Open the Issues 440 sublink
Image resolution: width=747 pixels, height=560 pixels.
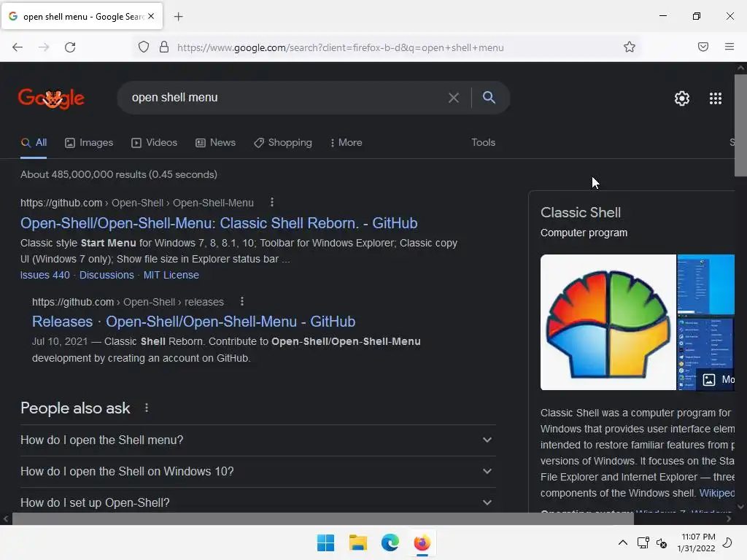[44, 275]
